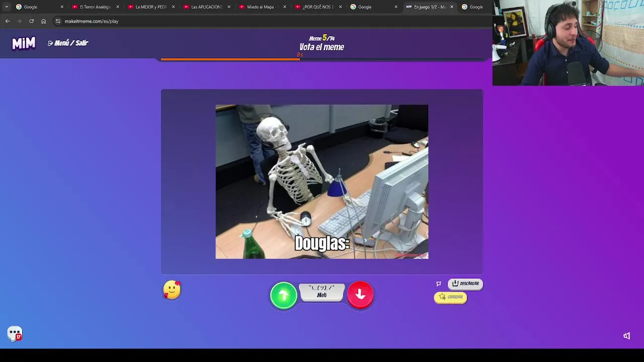This screenshot has width=644, height=362.
Task: Close the El Terror Analógico tab
Action: pos(118,7)
